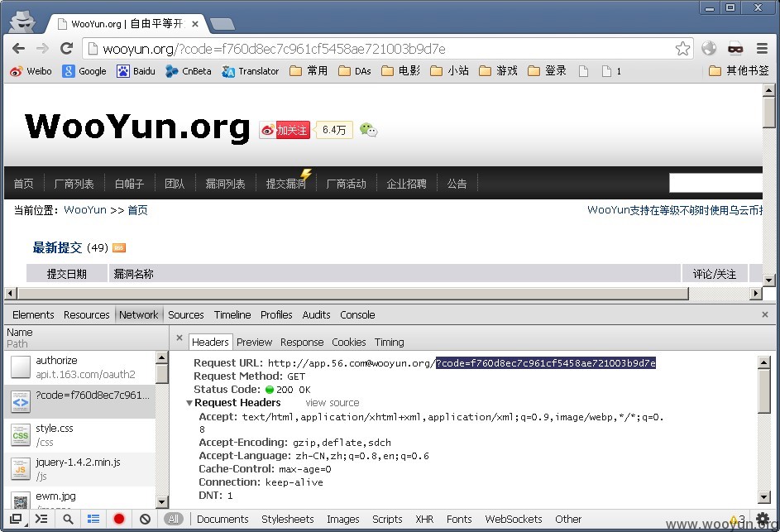Image resolution: width=780 pixels, height=532 pixels.
Task: Open the DAs bookmarks folder
Action: tap(355, 71)
